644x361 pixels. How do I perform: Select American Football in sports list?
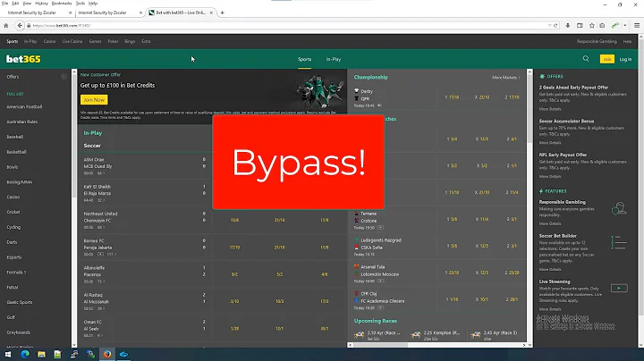24,106
